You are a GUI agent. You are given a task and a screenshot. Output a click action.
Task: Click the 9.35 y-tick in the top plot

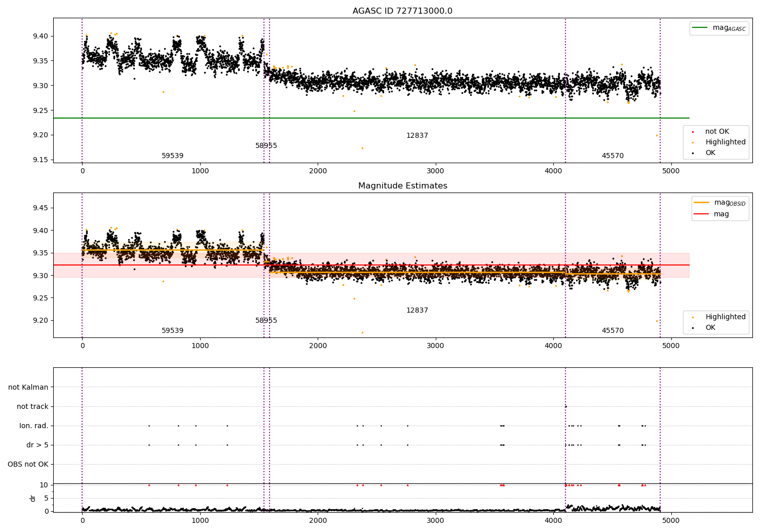pyautogui.click(x=41, y=61)
